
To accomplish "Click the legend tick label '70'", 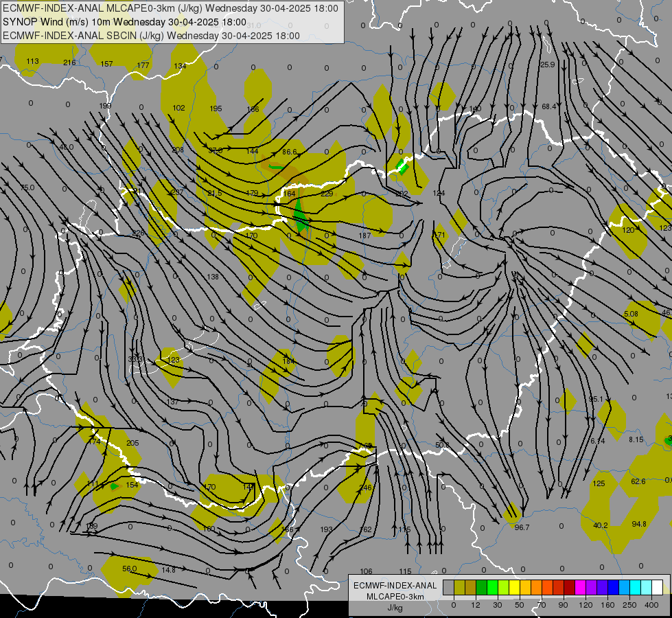I will pos(542,605).
